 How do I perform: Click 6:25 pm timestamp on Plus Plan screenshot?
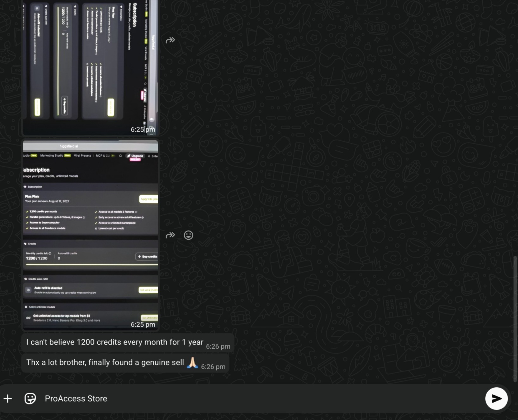tap(143, 324)
